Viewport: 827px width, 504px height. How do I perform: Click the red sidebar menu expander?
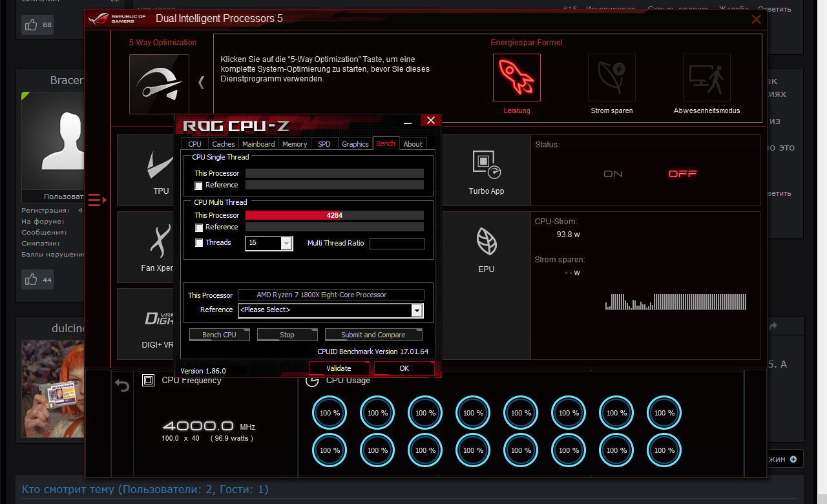(x=97, y=200)
